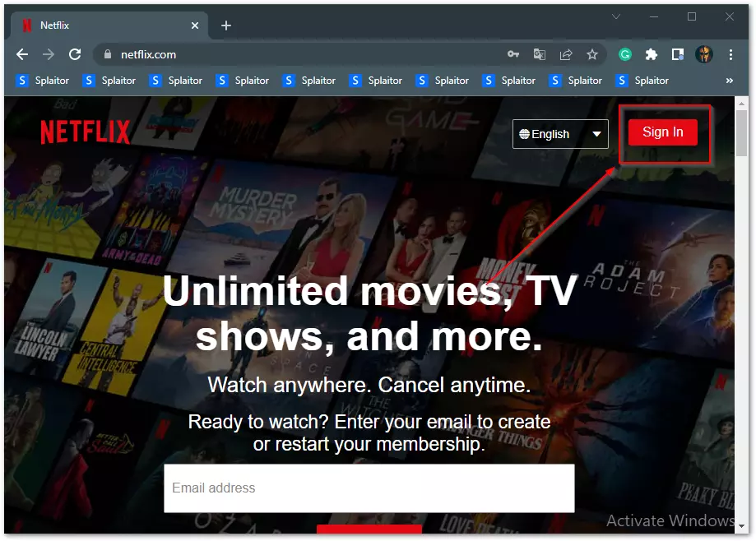
Task: Reload the Netflix page
Action: click(75, 54)
